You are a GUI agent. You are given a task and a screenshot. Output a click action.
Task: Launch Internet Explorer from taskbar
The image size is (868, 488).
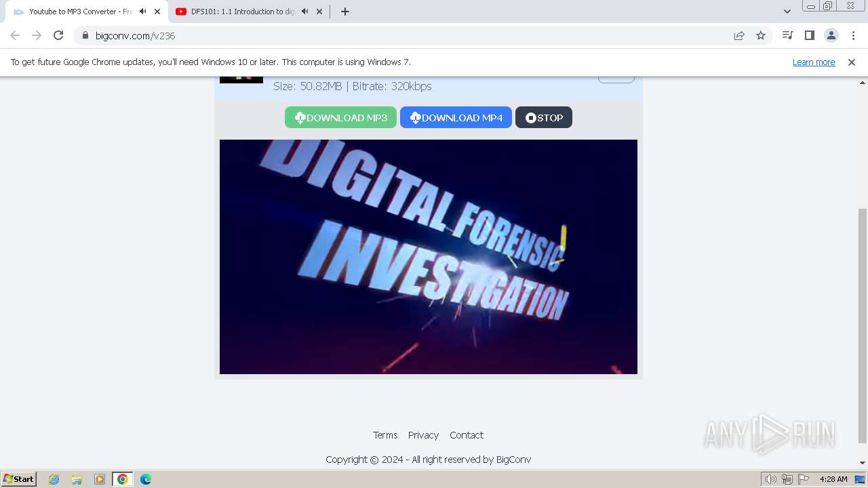coord(54,479)
